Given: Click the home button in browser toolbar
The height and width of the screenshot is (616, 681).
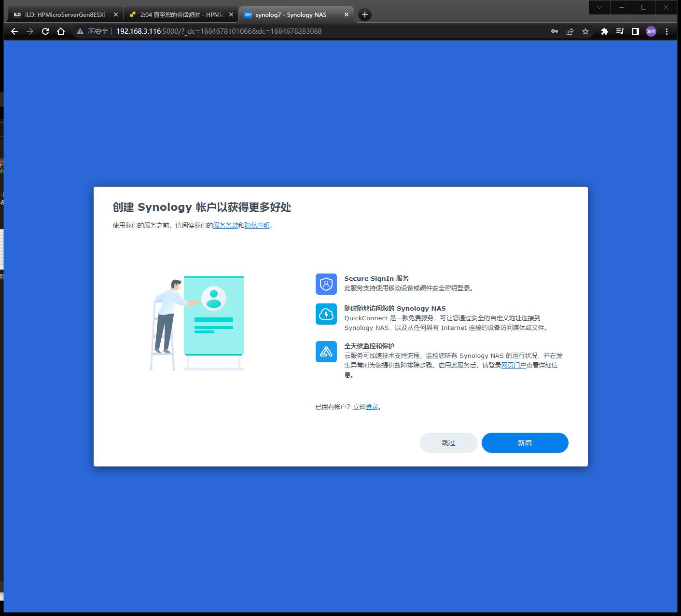Looking at the screenshot, I should tap(60, 31).
